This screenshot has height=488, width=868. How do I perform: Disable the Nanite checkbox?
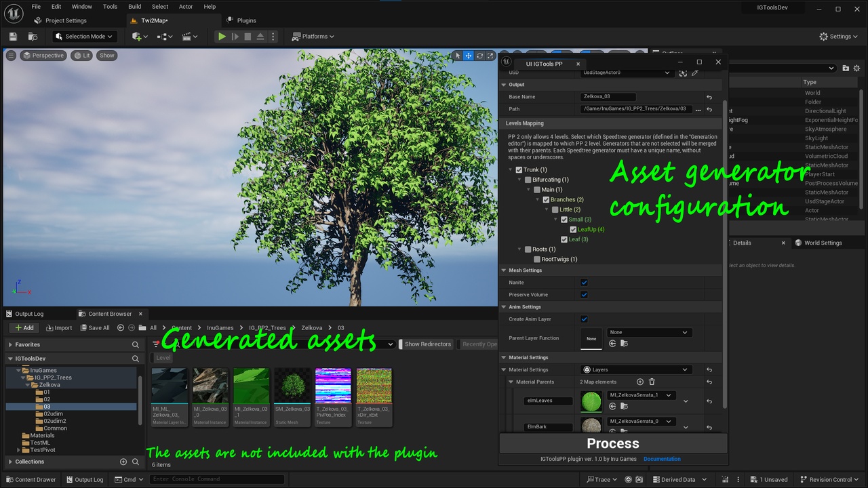pyautogui.click(x=584, y=283)
